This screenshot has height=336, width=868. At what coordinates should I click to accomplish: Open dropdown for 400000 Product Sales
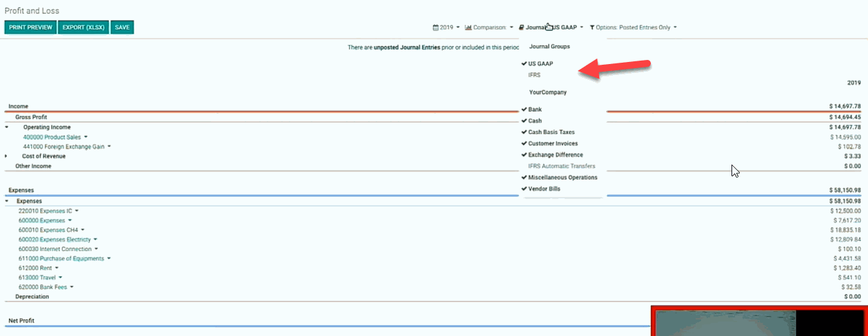86,137
